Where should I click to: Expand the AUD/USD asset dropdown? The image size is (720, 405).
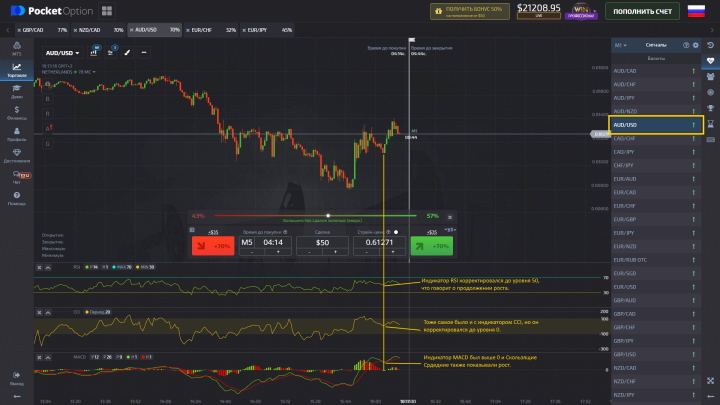click(x=62, y=52)
